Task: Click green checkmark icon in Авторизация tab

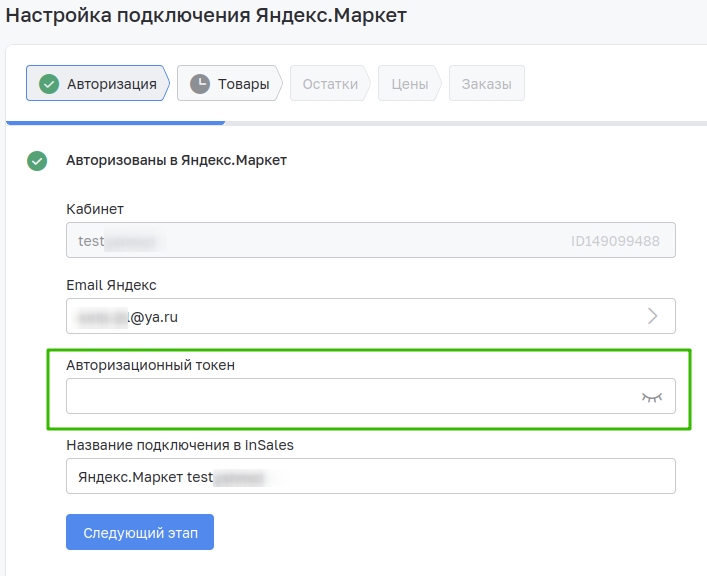Action: [x=49, y=84]
